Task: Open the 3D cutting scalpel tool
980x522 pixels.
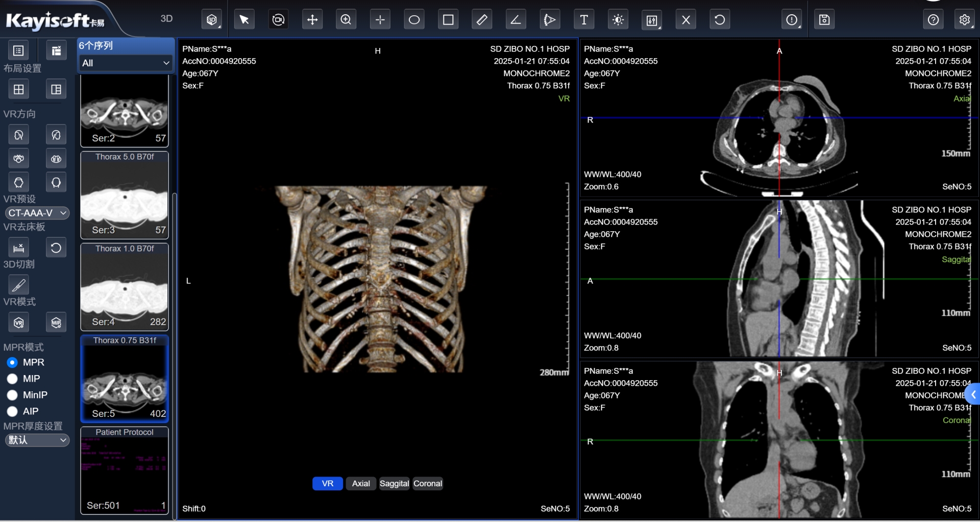Action: tap(19, 285)
